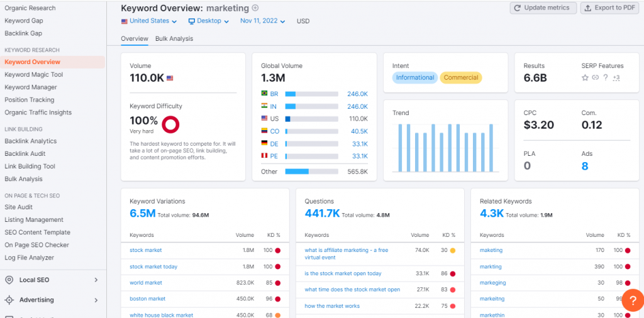Viewport: 644px width, 318px height.
Task: Open Link Building Tool in the sidebar
Action: tap(30, 166)
